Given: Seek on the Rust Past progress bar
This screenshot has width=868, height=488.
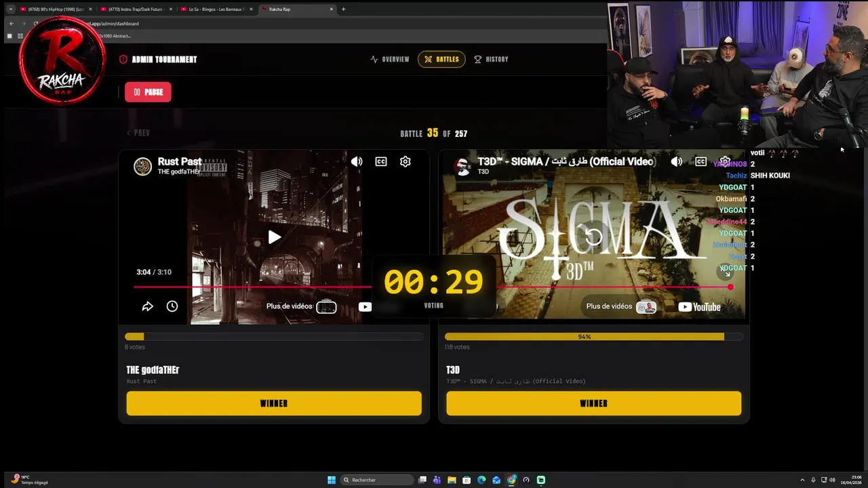Looking at the screenshot, I should (252, 287).
